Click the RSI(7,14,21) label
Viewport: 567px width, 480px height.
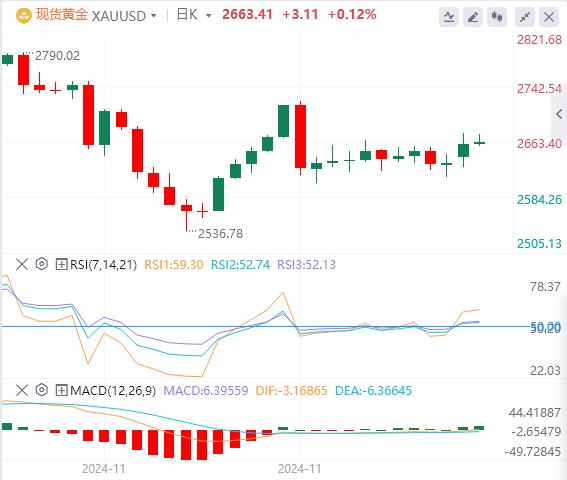103,264
